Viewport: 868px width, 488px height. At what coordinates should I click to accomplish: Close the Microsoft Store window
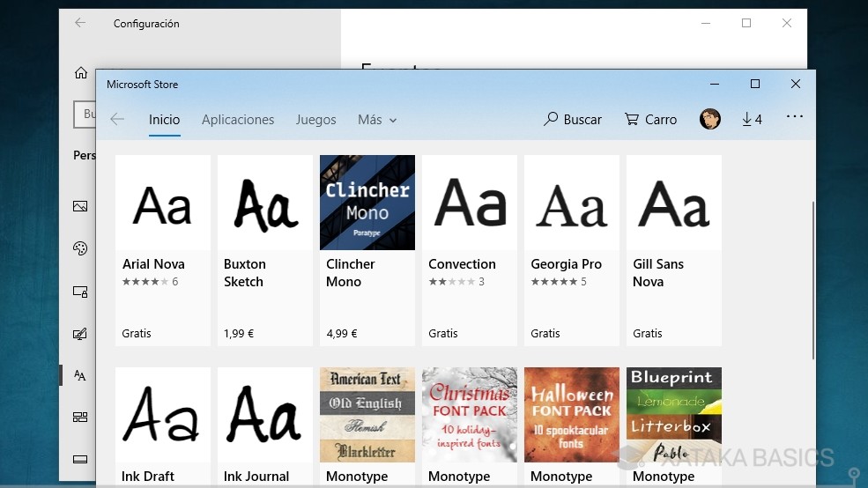[x=796, y=84]
